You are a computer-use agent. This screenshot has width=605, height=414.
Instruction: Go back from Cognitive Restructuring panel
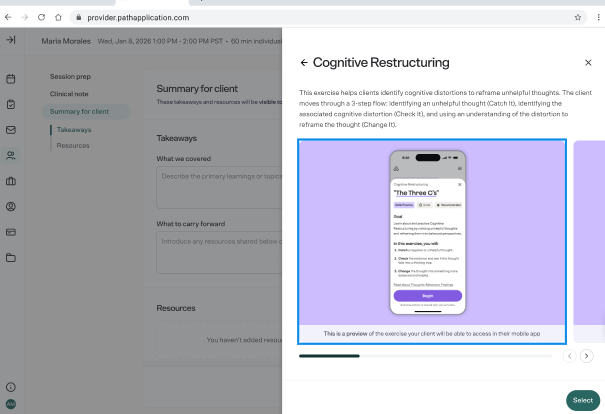coord(304,63)
